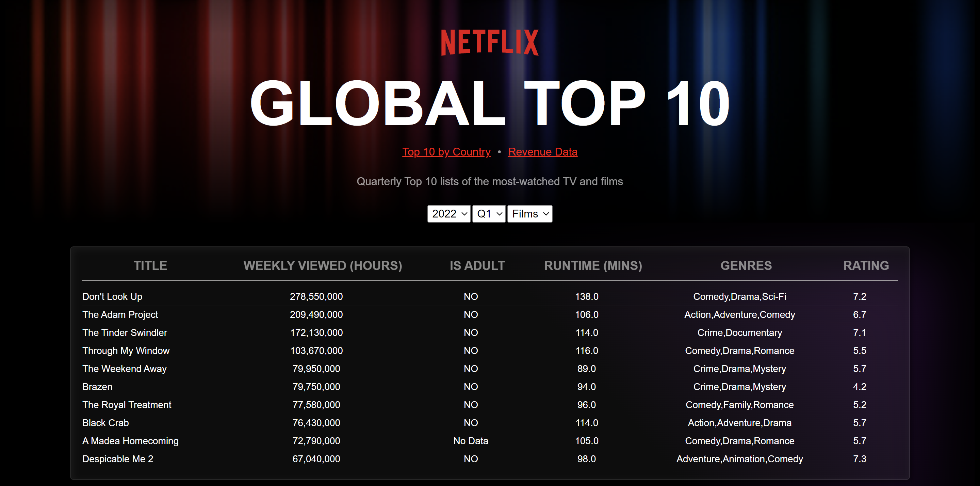This screenshot has height=486, width=980.
Task: Open the year selection dropdown showing 2022
Action: click(449, 213)
